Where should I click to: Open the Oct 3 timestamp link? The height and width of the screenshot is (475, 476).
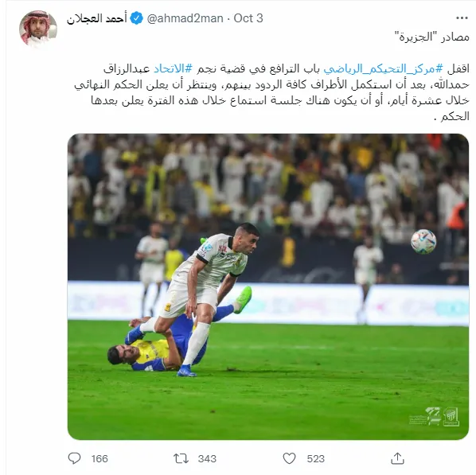coord(248,18)
